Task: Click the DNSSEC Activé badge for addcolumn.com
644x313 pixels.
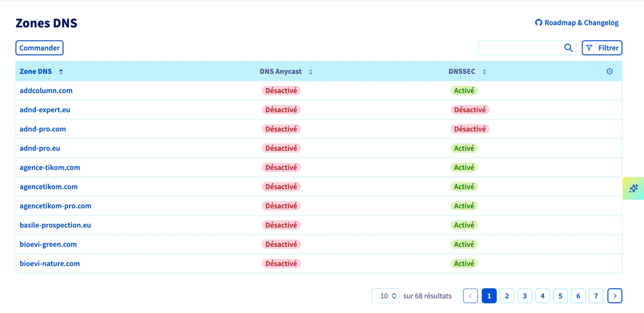Action: click(464, 91)
